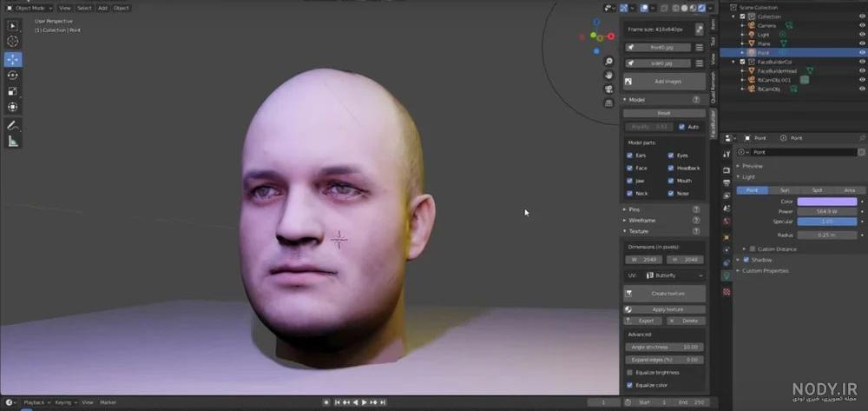Select the Annotate tool
This screenshot has height=411, width=868.
pos(13,126)
